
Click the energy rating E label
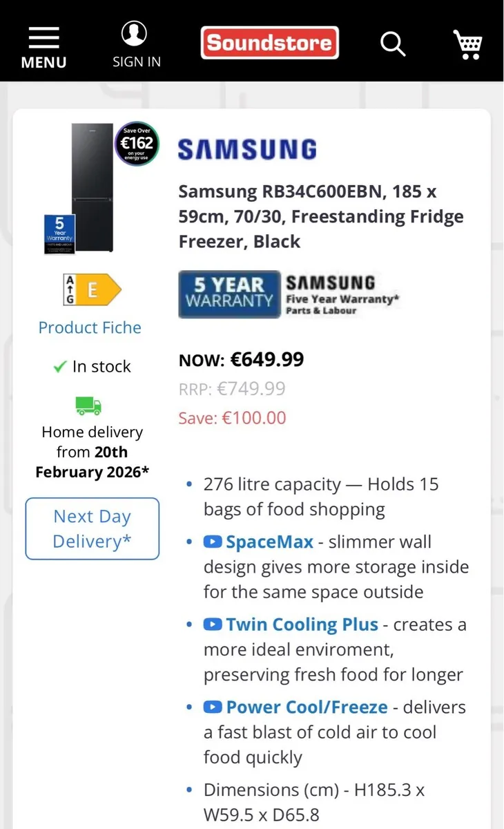pos(92,291)
